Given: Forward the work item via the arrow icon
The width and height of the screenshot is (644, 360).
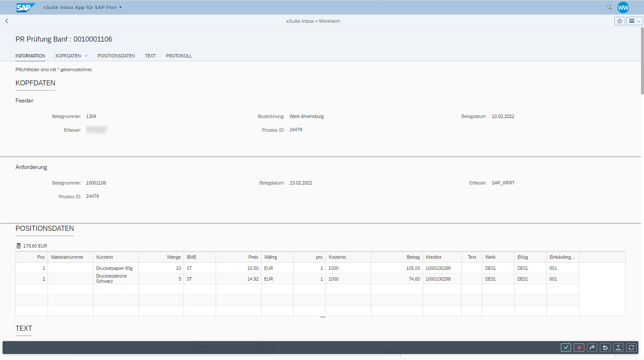Looking at the screenshot, I should [592, 348].
